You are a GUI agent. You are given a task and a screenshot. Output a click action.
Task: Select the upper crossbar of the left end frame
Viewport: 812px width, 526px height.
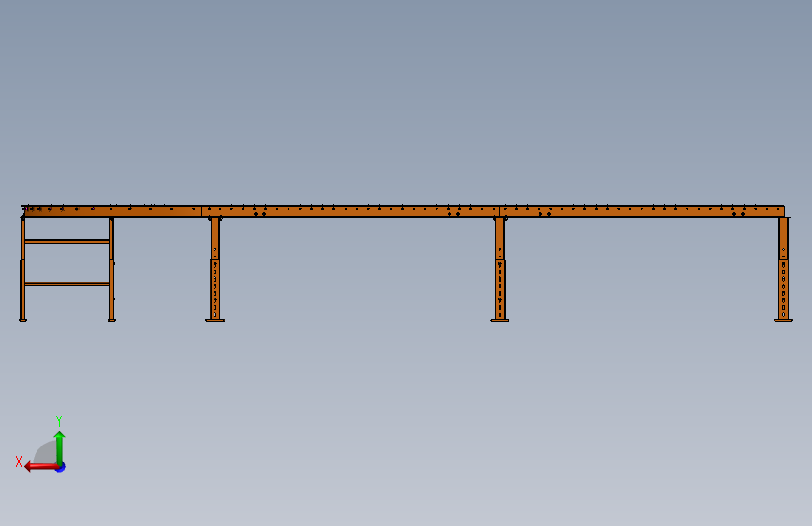tap(66, 241)
